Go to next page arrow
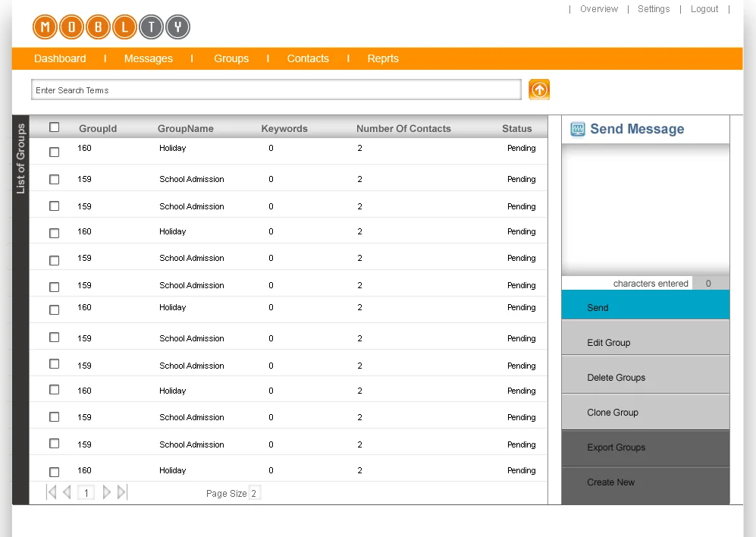This screenshot has width=756, height=537. pyautogui.click(x=107, y=492)
